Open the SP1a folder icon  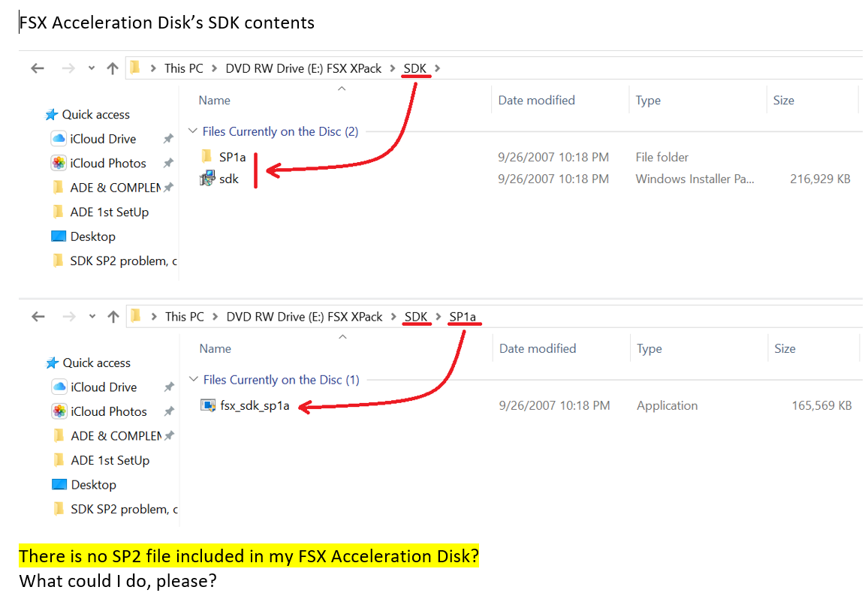click(x=208, y=157)
